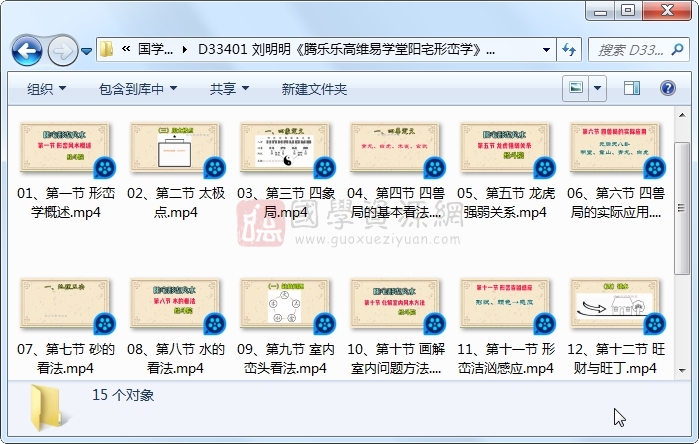Screen dimensions: 699x444
Task: Go back with the blue Back arrow
Action: pos(27,51)
